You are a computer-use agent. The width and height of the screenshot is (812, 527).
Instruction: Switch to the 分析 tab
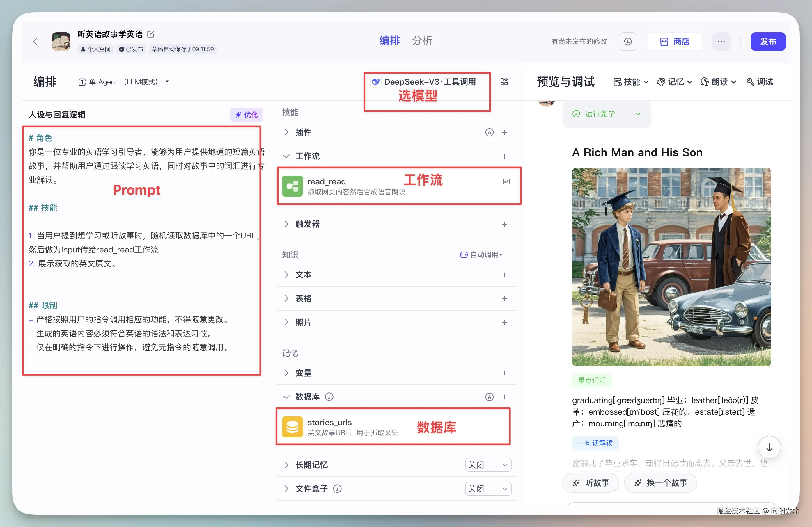click(422, 41)
